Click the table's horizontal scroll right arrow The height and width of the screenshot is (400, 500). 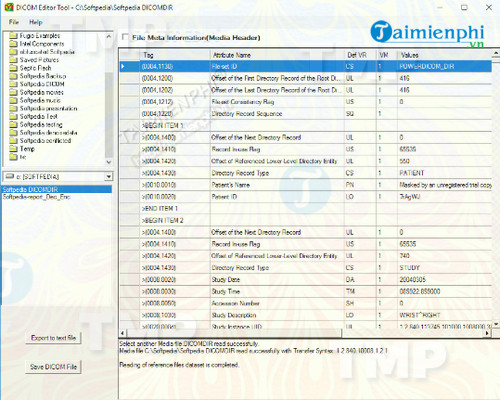pos(488,333)
